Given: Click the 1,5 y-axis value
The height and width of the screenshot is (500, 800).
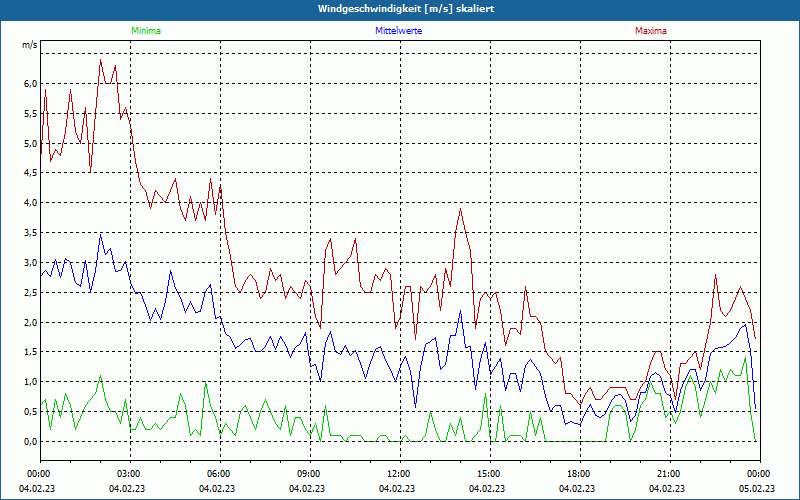Looking at the screenshot, I should click(31, 352).
